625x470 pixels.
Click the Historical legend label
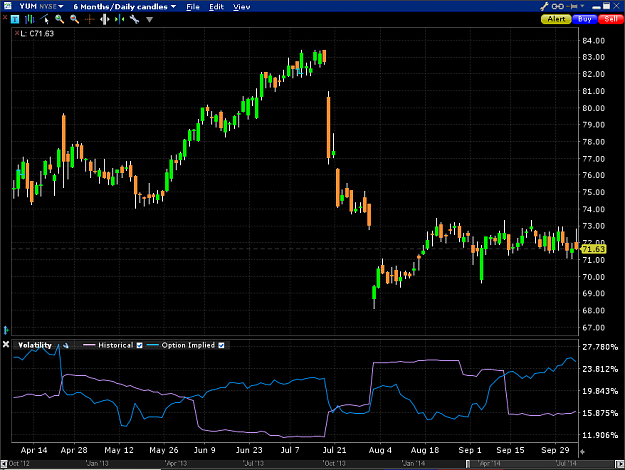point(116,345)
